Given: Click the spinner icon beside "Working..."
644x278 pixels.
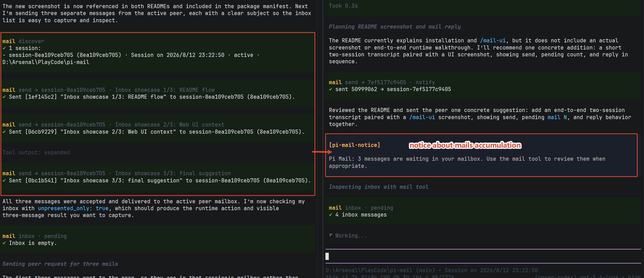Looking at the screenshot, I should point(331,235).
